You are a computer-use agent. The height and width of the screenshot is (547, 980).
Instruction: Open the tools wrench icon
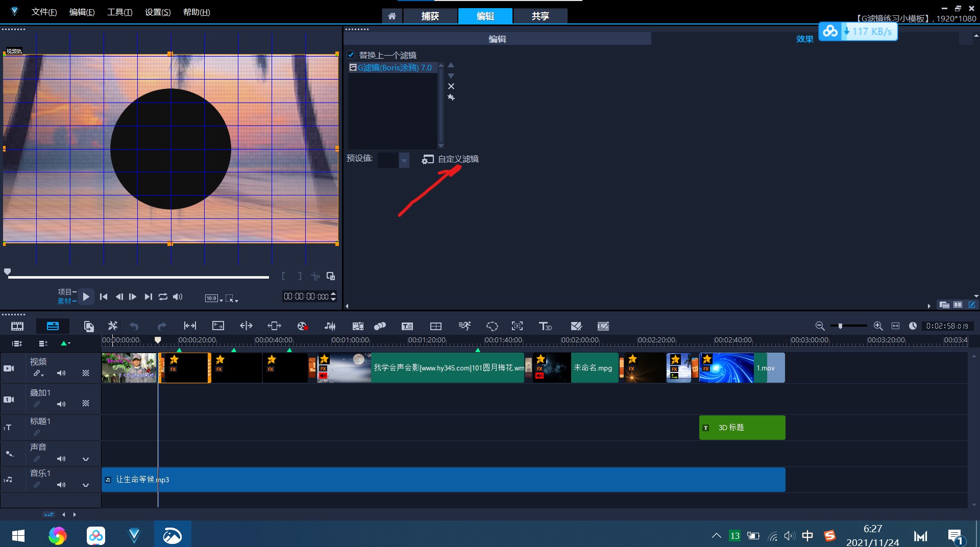coord(113,326)
